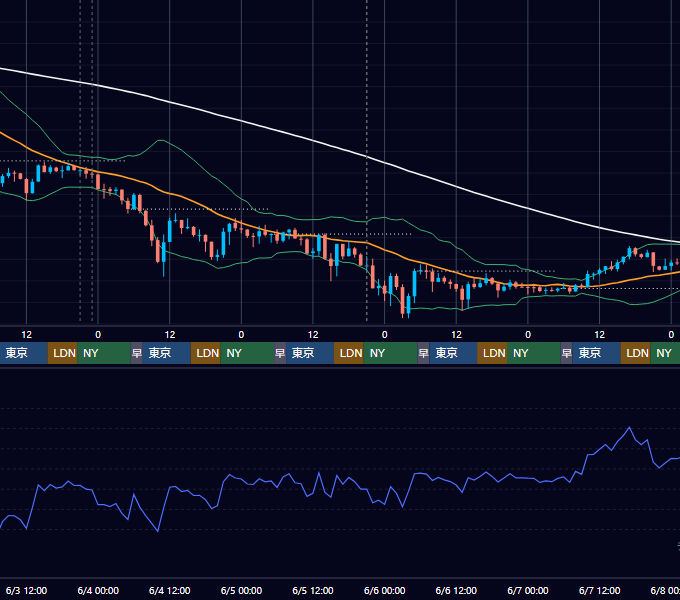Click the 東京 session block for 6/5
The image size is (680, 600).
click(x=310, y=353)
